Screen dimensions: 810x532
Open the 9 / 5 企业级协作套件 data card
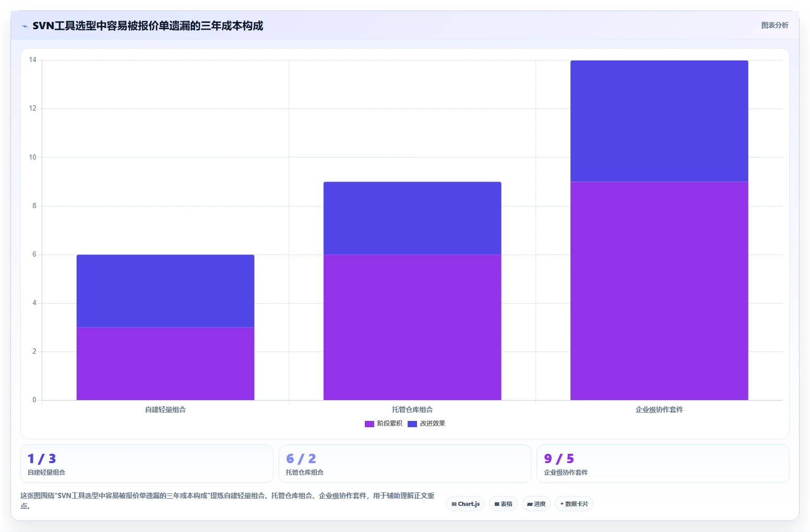[663, 464]
